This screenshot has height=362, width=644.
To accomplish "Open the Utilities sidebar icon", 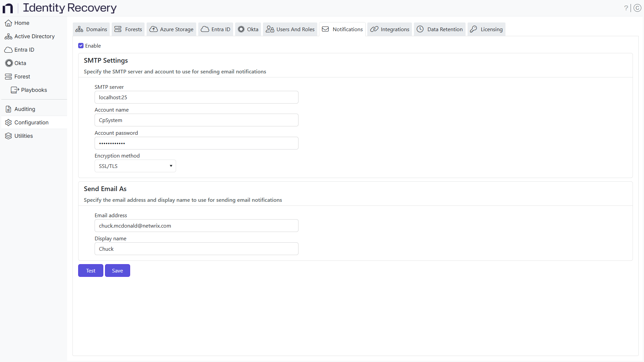I will (x=8, y=136).
